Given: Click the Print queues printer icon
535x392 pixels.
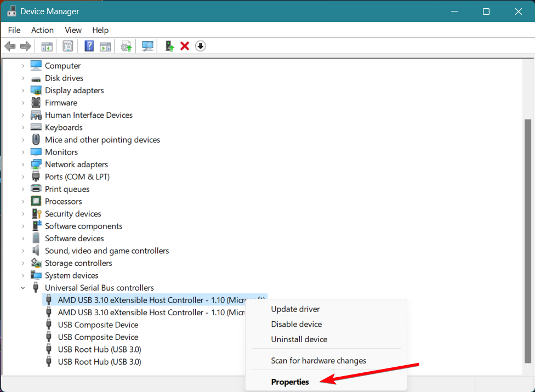Looking at the screenshot, I should tap(36, 189).
